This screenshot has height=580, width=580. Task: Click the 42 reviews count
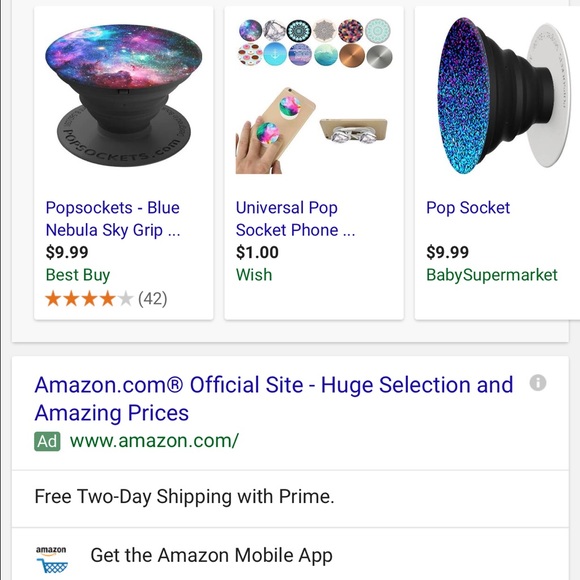click(152, 299)
